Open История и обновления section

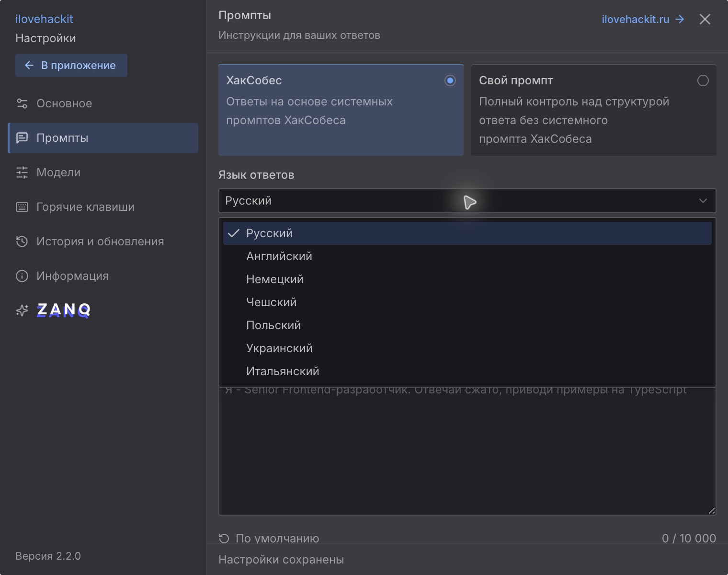click(x=103, y=241)
